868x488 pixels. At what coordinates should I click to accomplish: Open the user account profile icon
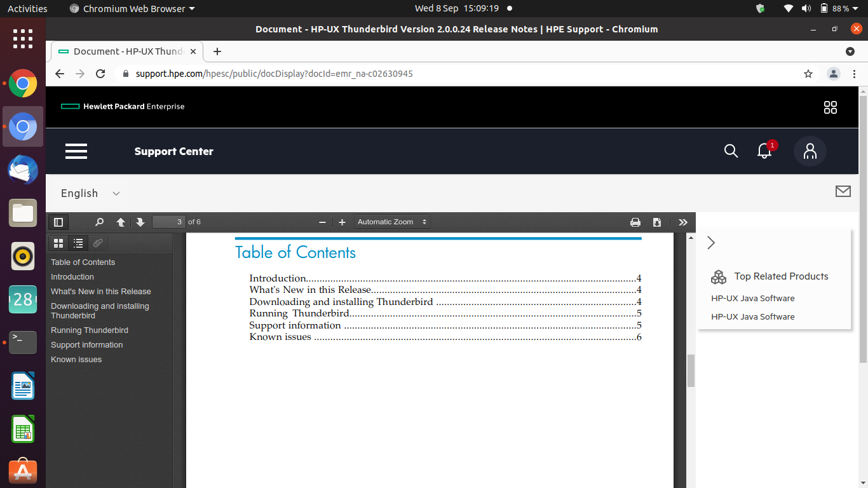tap(810, 151)
